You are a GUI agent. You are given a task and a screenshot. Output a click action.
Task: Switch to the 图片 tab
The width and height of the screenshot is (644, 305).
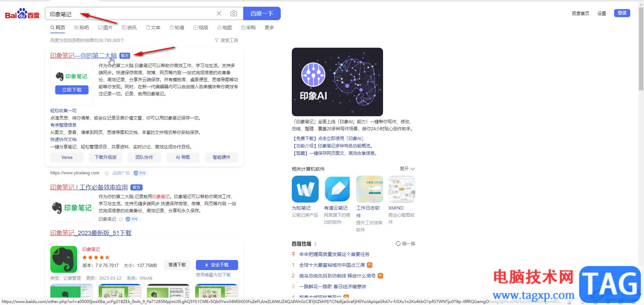click(105, 28)
